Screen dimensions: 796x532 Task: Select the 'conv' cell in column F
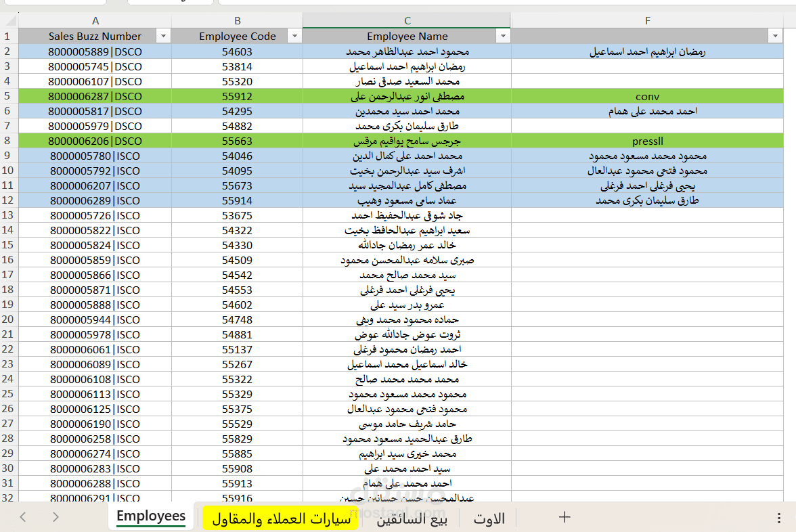tap(647, 96)
